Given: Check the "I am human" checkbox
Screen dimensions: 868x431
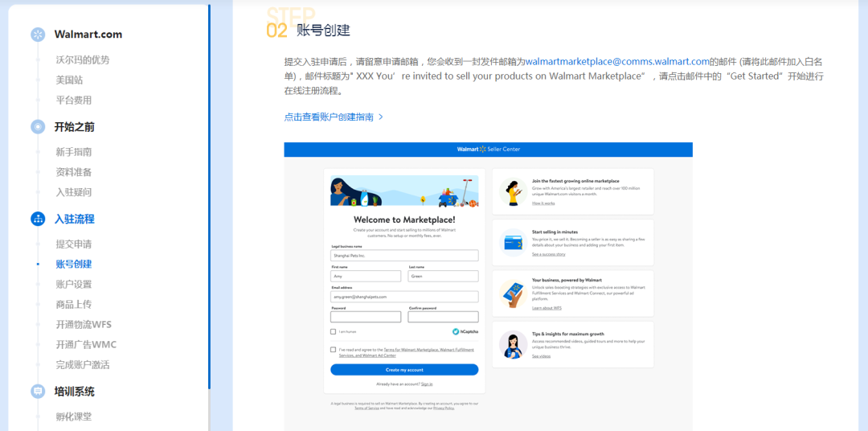Looking at the screenshot, I should click(x=334, y=331).
